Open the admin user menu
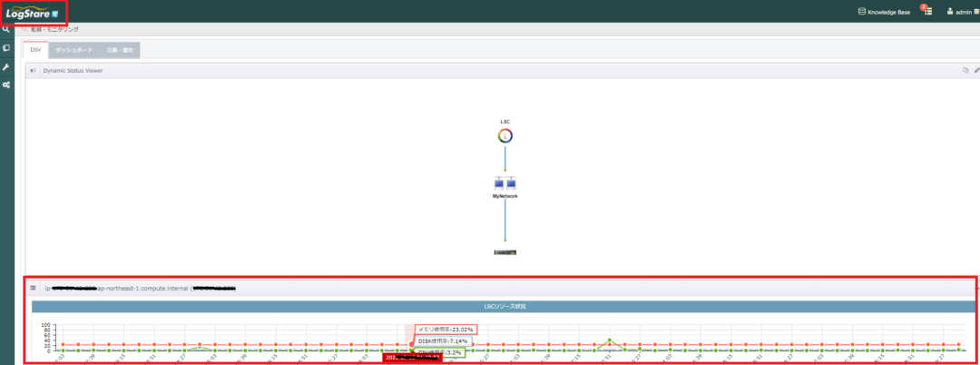The height and width of the screenshot is (365, 980). 959,12
